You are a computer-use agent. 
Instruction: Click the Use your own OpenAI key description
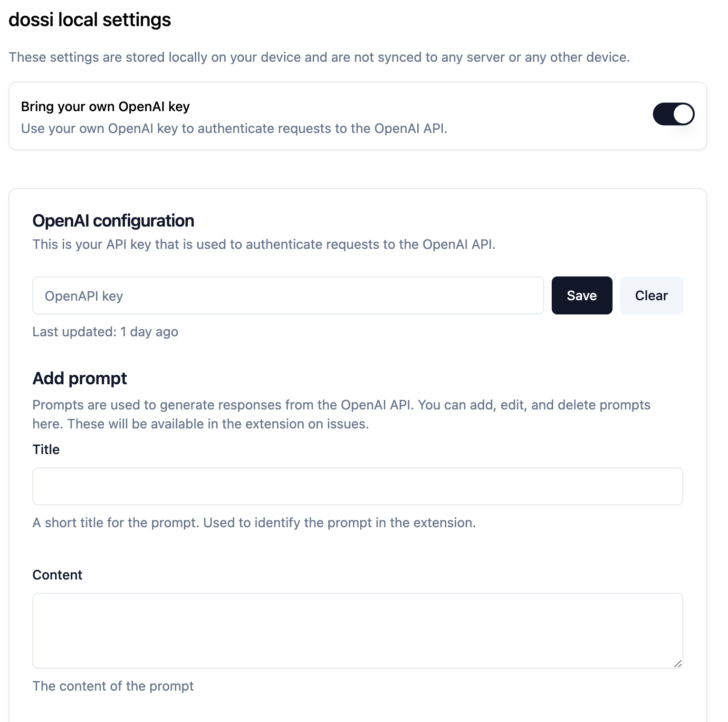point(234,128)
